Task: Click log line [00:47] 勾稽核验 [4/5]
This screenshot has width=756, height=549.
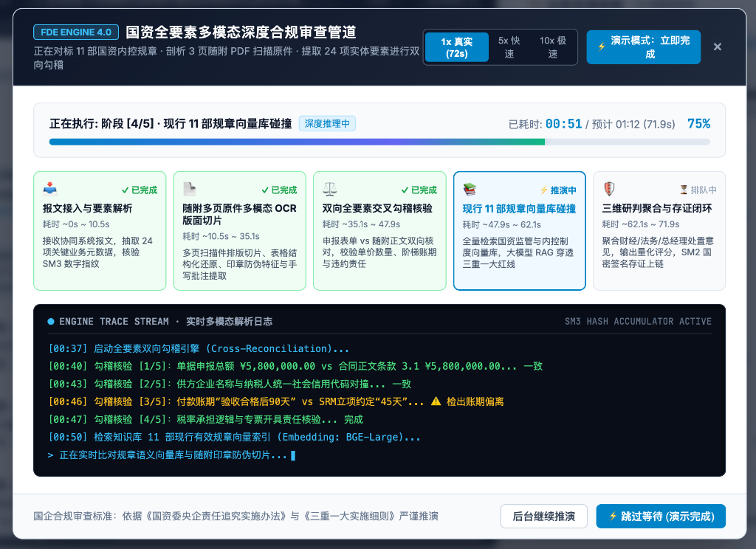Action: tap(206, 419)
